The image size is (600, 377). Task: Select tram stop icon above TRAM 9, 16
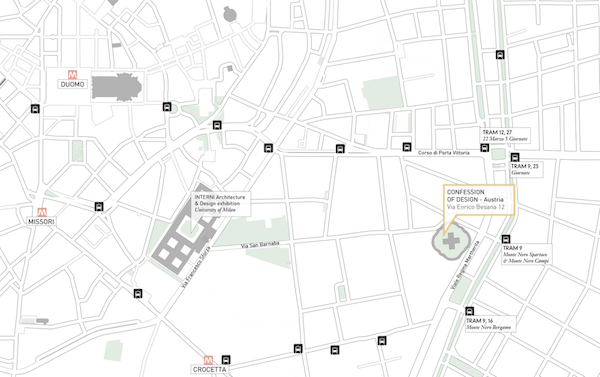pos(470,311)
